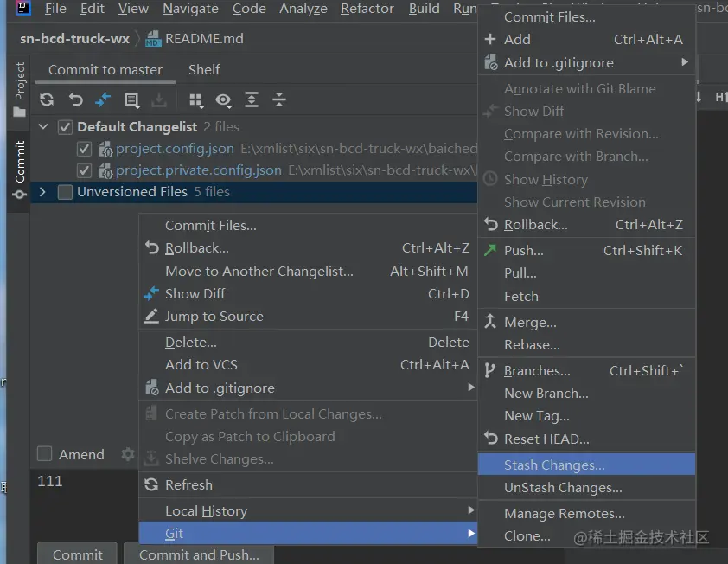Toggle Default Changelist checkbox
The image size is (728, 564).
tap(65, 127)
